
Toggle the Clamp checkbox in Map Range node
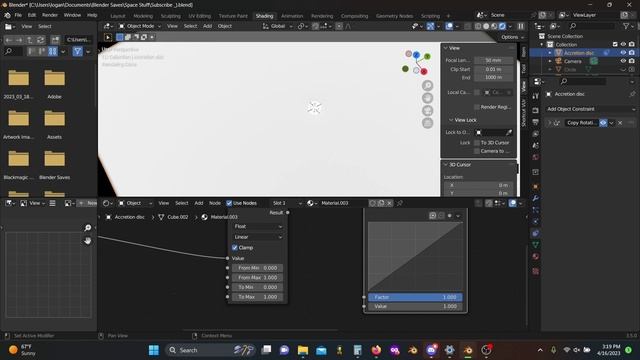(x=235, y=248)
